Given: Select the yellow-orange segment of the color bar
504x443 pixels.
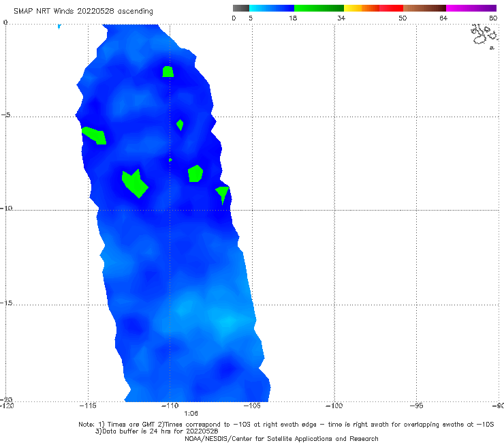Looking at the screenshot, I should pos(362,8).
